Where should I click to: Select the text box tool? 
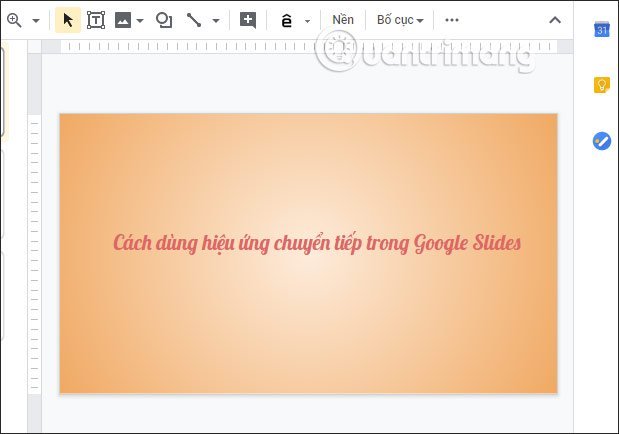coord(96,20)
